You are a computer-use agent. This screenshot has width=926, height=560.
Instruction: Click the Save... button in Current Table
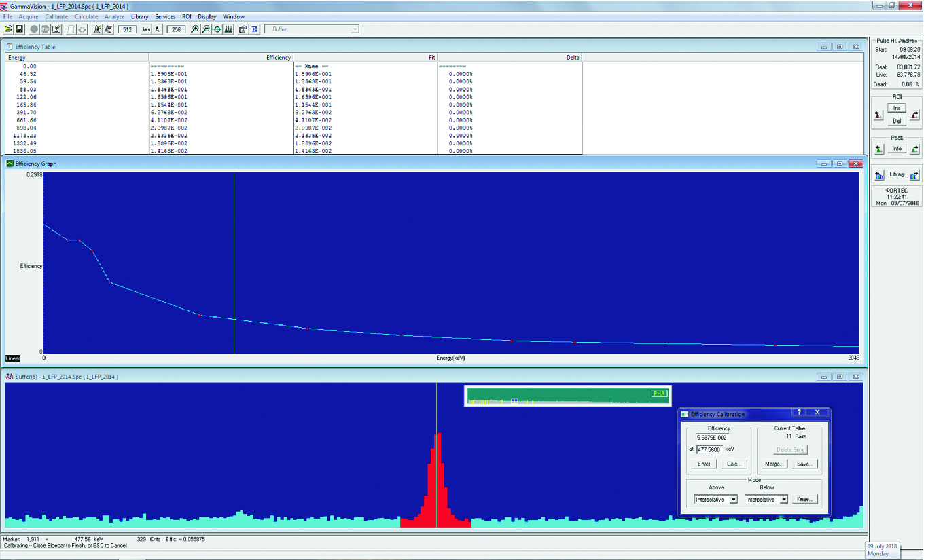coord(804,464)
